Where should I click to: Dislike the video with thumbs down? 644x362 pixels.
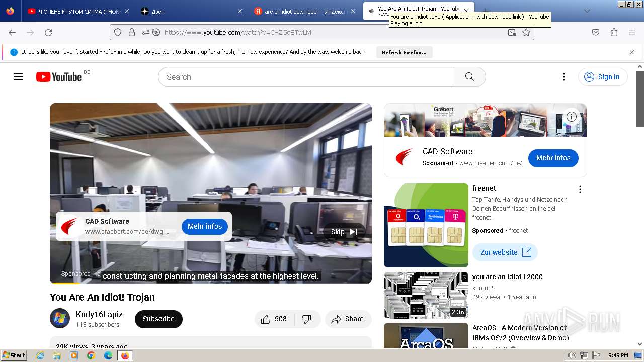click(x=307, y=319)
